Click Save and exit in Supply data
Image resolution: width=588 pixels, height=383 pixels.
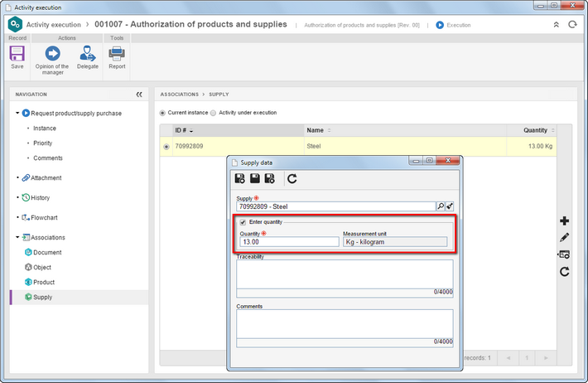[270, 178]
